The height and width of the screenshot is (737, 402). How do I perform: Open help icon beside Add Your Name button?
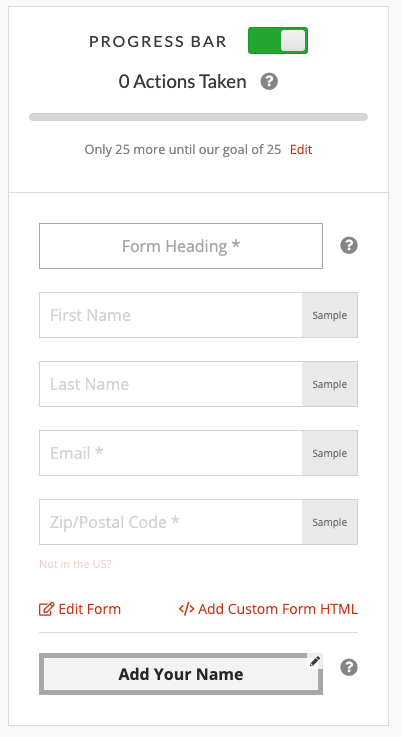pyautogui.click(x=349, y=667)
